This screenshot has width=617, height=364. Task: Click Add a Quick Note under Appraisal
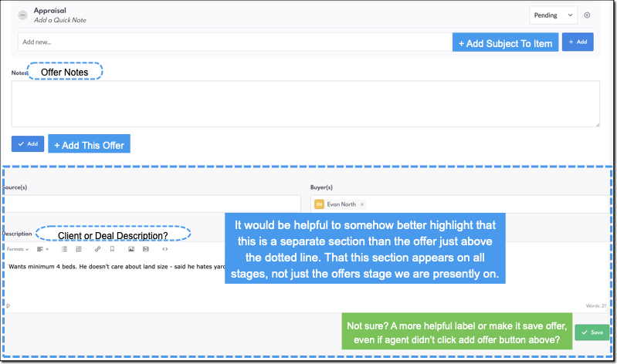[59, 20]
